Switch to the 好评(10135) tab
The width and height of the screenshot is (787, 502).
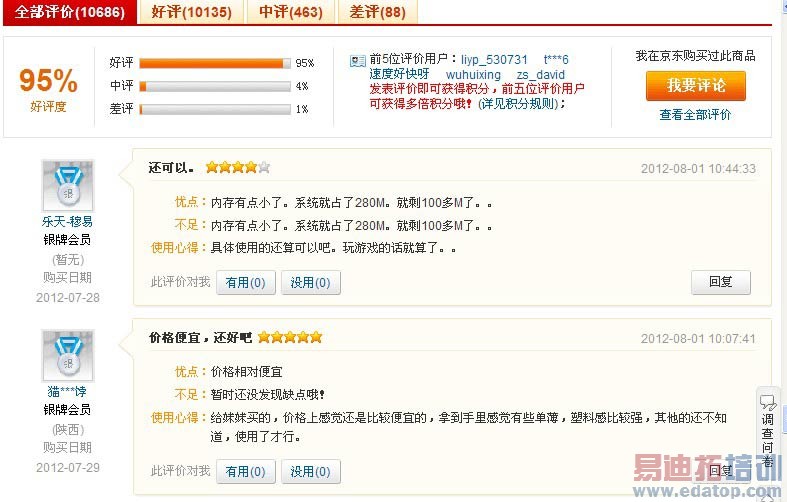[191, 12]
